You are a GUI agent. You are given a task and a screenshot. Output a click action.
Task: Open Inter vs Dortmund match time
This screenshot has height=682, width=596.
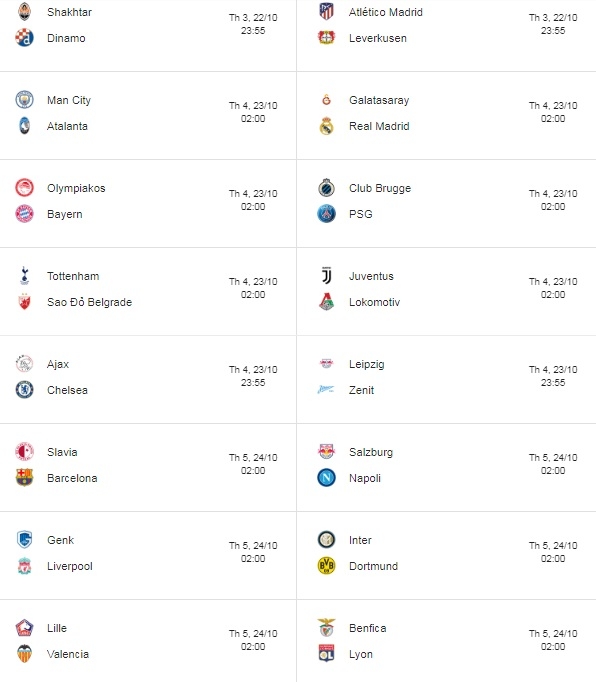click(x=553, y=552)
